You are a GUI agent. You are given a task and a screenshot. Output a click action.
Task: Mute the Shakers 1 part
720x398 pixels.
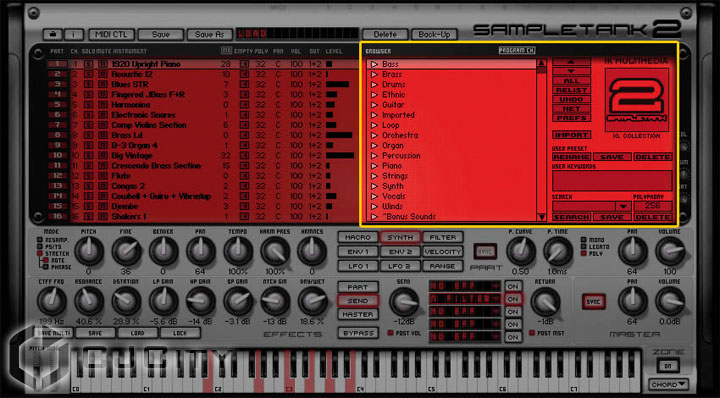click(103, 216)
